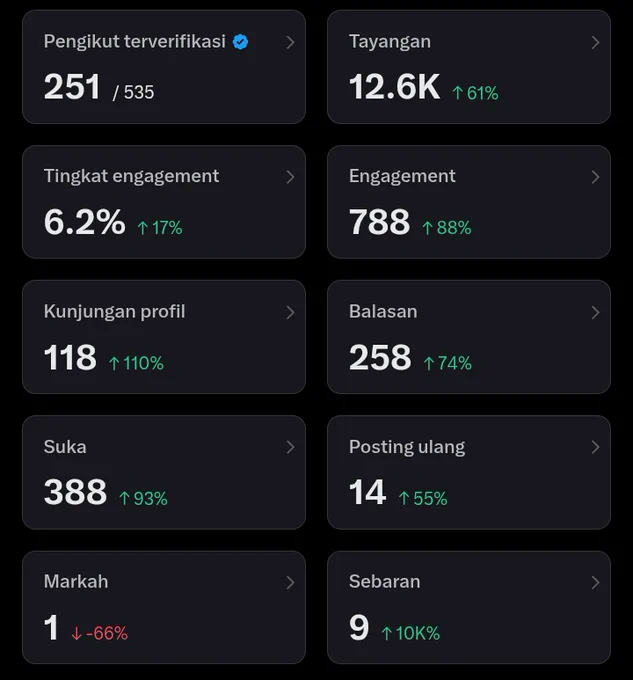Click Sebaran 10K% green indicator
Image resolution: width=633 pixels, height=680 pixels.
[411, 633]
